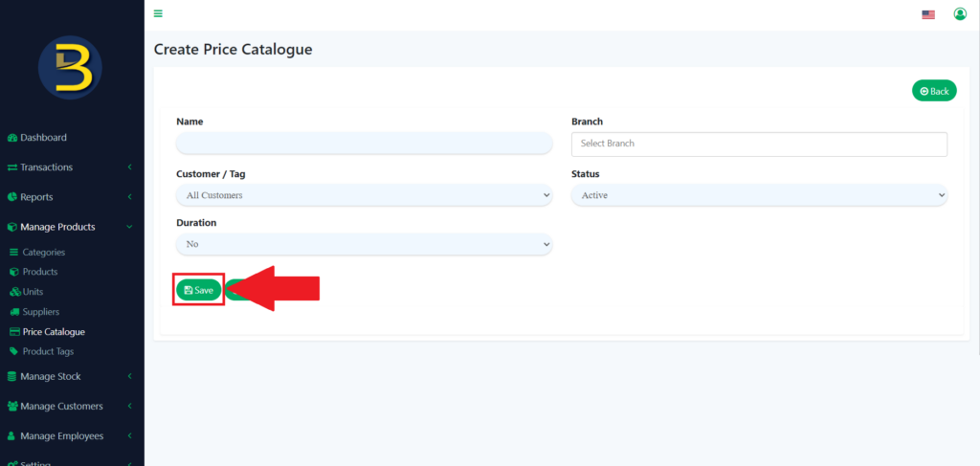The width and height of the screenshot is (980, 466).
Task: Open the user profile icon
Action: pos(960,14)
